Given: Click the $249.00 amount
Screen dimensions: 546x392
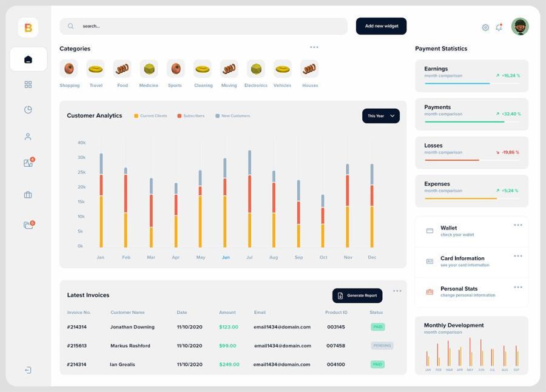Looking at the screenshot, I should [229, 365].
